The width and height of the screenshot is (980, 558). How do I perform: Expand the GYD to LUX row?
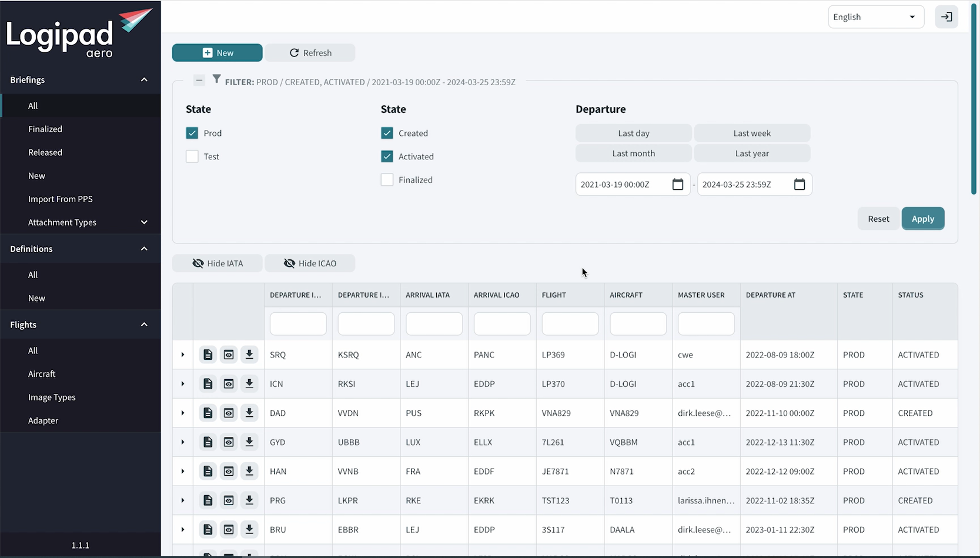click(x=183, y=442)
